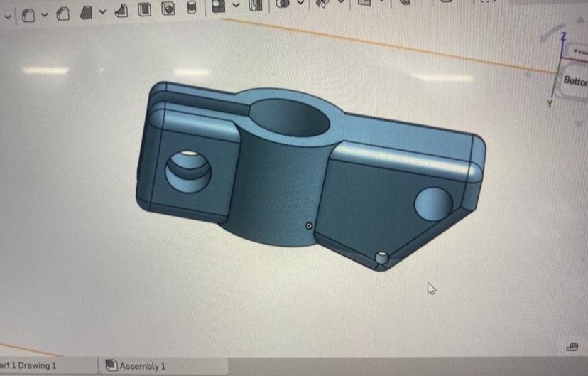Select the Boolean tool
Image resolution: width=588 pixels, height=376 pixels.
[282, 4]
